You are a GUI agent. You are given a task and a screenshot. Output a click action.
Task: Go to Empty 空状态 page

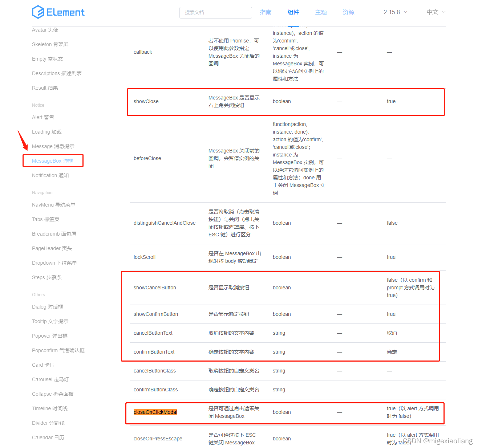click(x=48, y=59)
